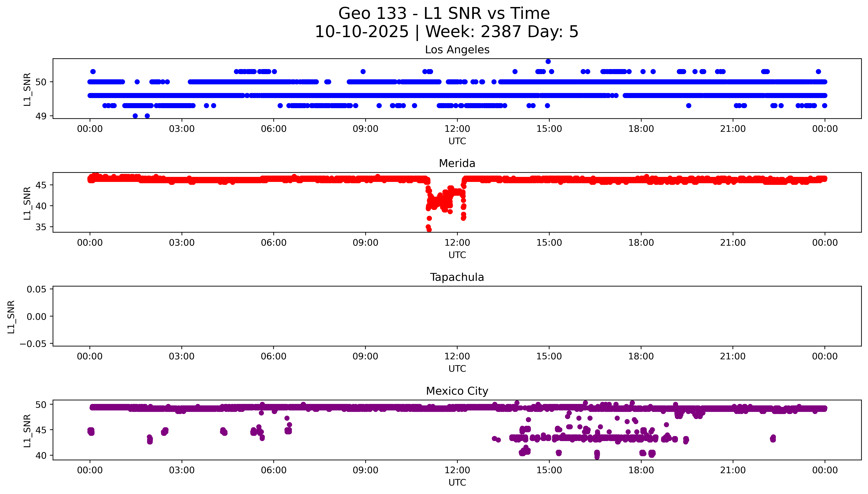
Task: Click the 0.00 y-axis label on the Tapachula plot
Action: [x=37, y=317]
